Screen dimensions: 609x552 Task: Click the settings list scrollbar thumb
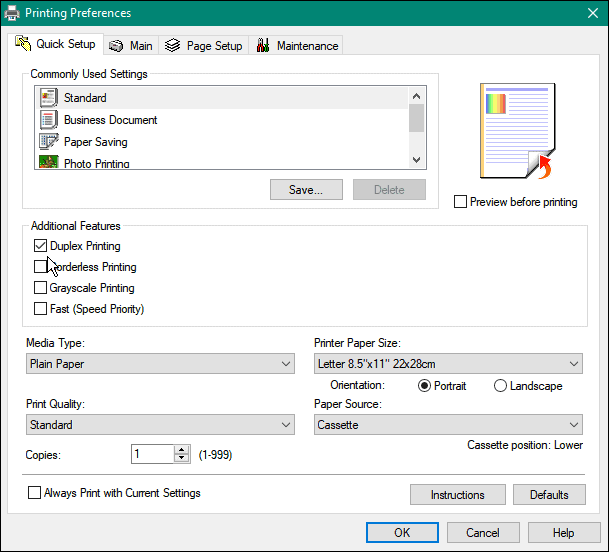tap(417, 118)
